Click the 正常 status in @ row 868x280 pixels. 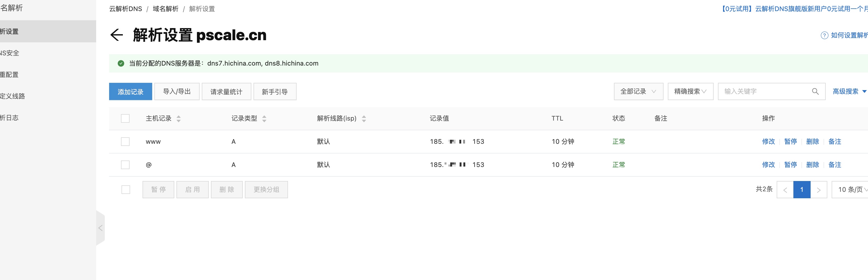click(619, 165)
